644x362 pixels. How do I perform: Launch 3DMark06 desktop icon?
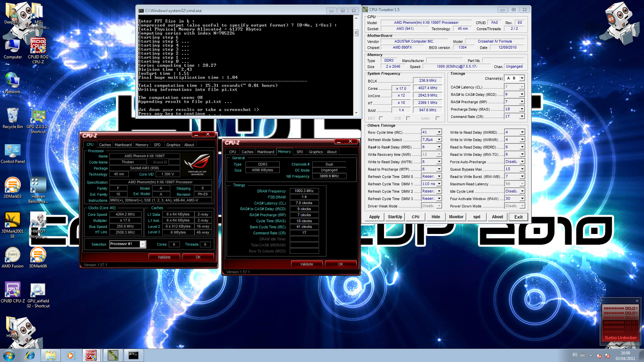pyautogui.click(x=38, y=258)
